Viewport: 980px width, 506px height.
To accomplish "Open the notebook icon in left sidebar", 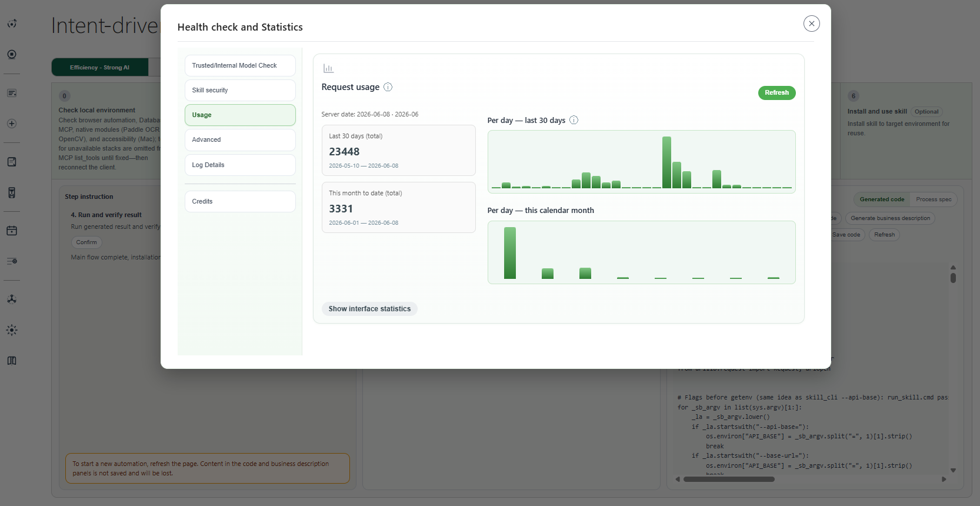I will [x=12, y=162].
